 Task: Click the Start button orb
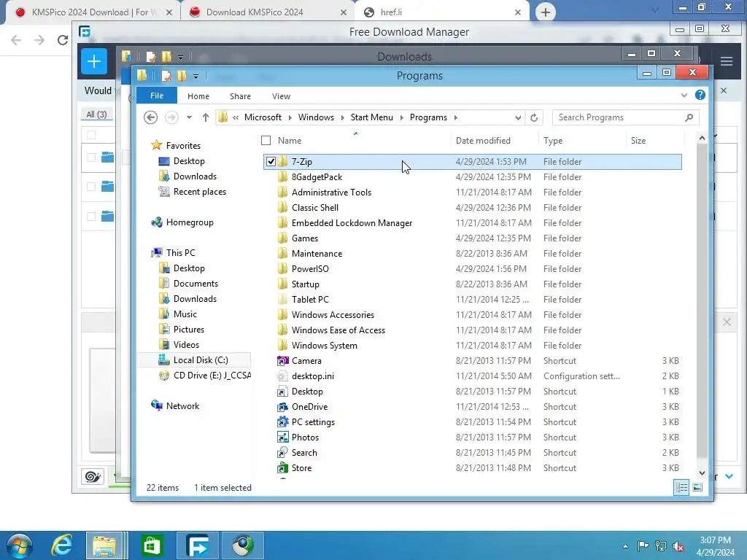[x=19, y=546]
